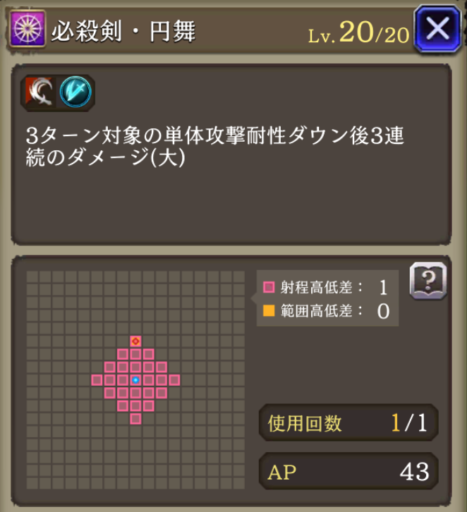Close the skill detail dialog with X
The width and height of the screenshot is (467, 512).
(x=438, y=29)
